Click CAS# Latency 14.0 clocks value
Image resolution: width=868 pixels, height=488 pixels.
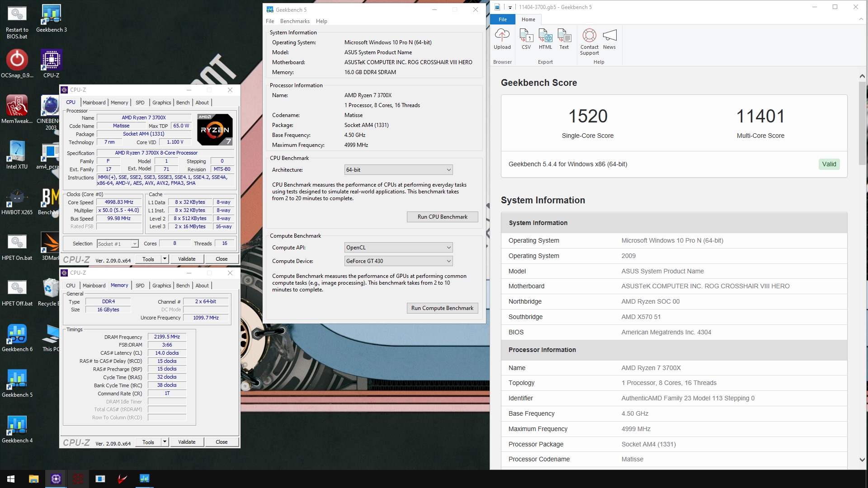(x=167, y=353)
